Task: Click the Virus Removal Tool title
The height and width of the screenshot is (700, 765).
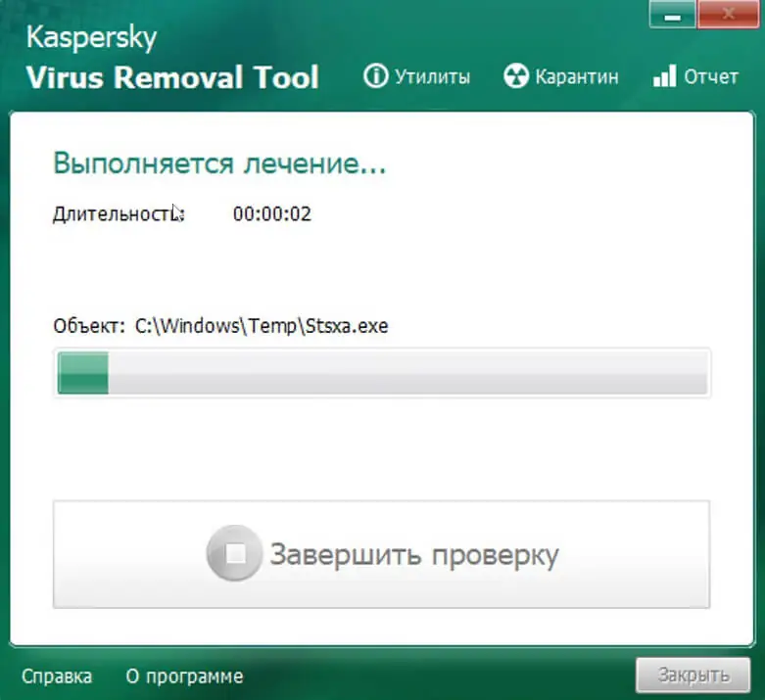Action: (x=172, y=77)
